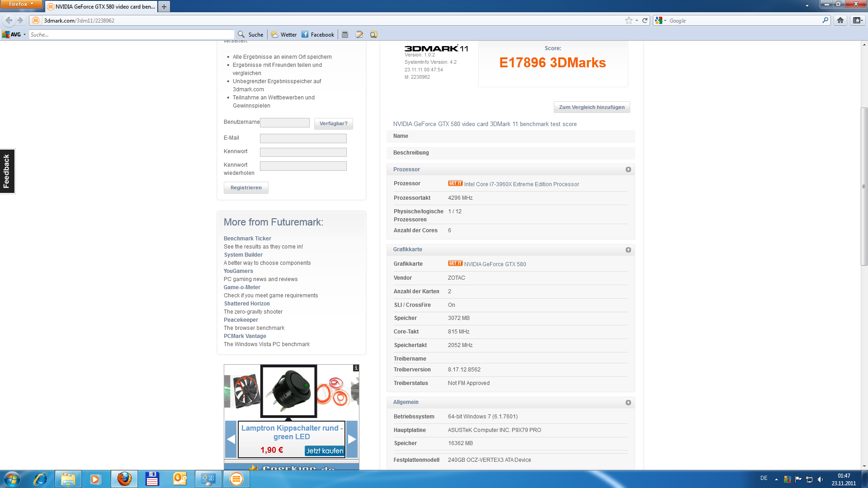Bookmark this page with the star
Screen dimensions: 868x488
pos(628,20)
